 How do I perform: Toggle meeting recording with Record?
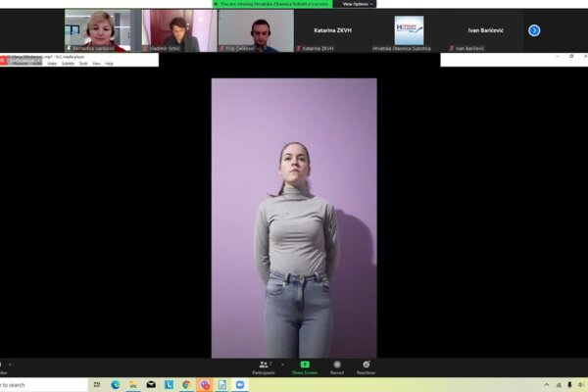[337, 367]
